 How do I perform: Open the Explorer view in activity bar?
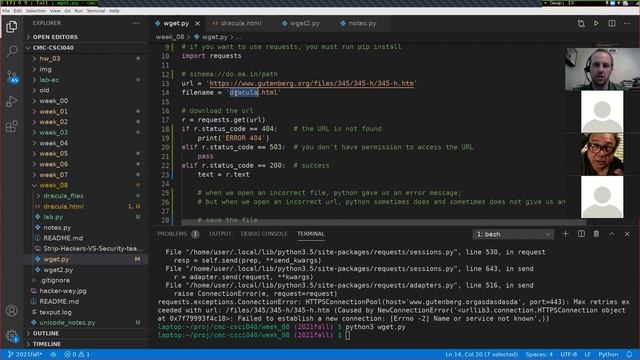[x=12, y=27]
